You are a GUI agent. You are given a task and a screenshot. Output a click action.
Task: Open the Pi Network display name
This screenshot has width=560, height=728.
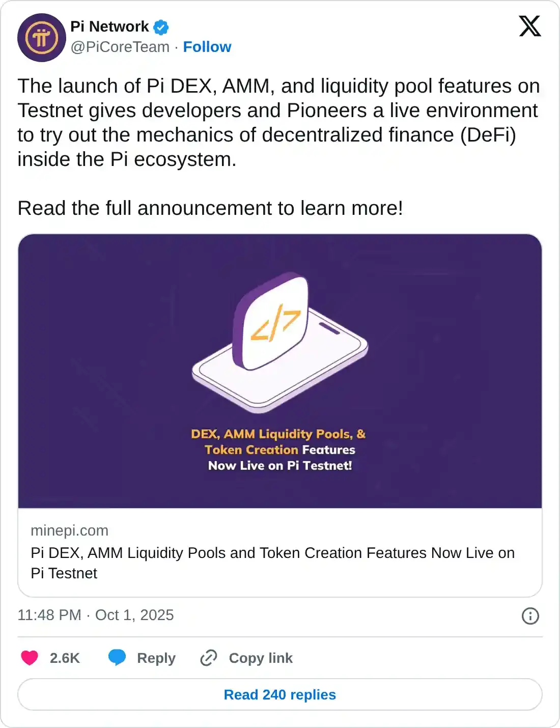point(109,26)
